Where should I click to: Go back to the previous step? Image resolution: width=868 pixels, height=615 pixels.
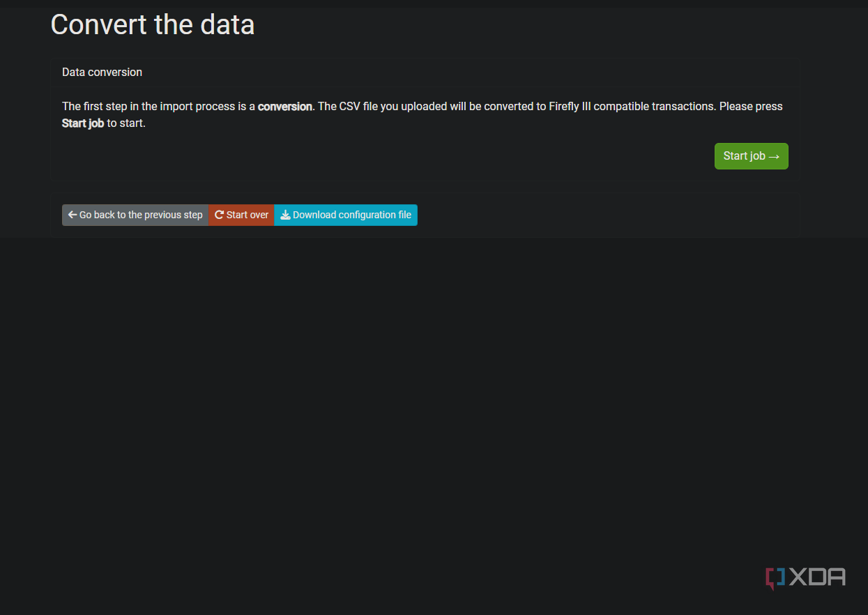(x=135, y=215)
